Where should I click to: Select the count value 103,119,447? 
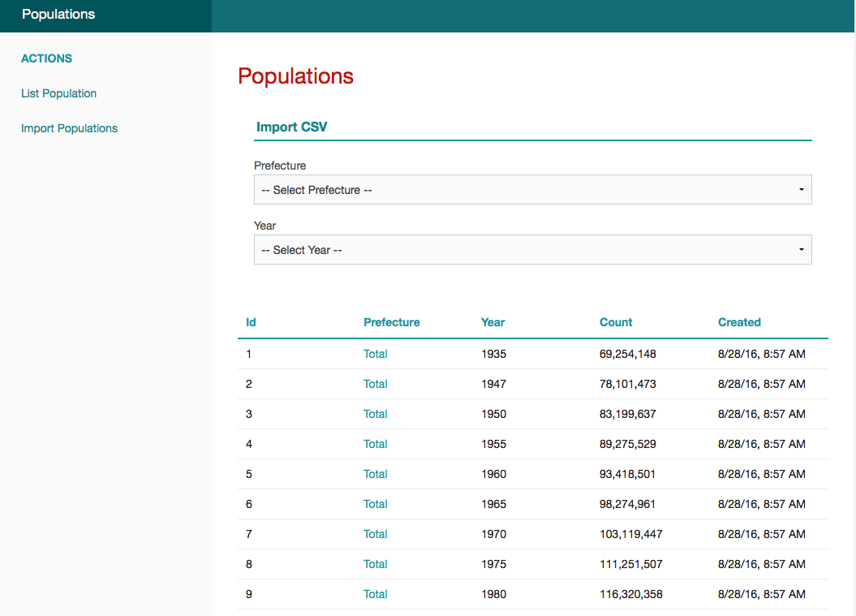pyautogui.click(x=631, y=534)
